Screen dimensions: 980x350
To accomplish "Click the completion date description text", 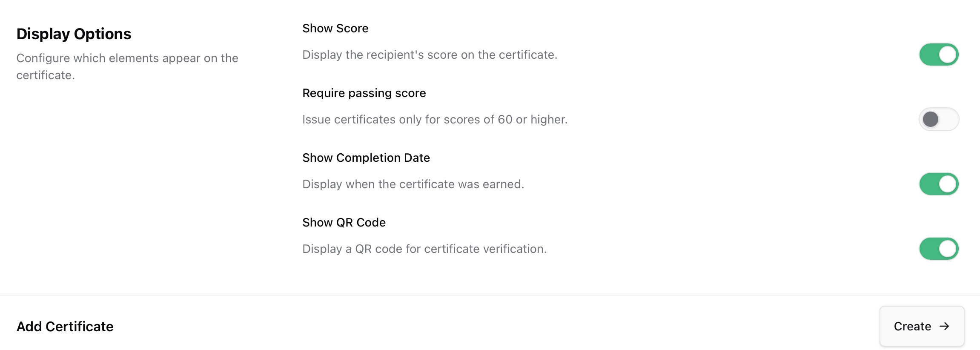I will click(x=413, y=184).
